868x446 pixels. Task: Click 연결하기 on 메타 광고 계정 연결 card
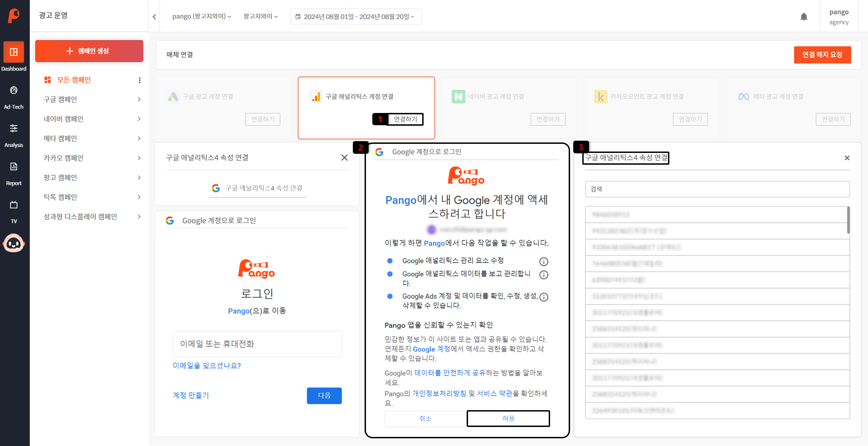click(833, 119)
